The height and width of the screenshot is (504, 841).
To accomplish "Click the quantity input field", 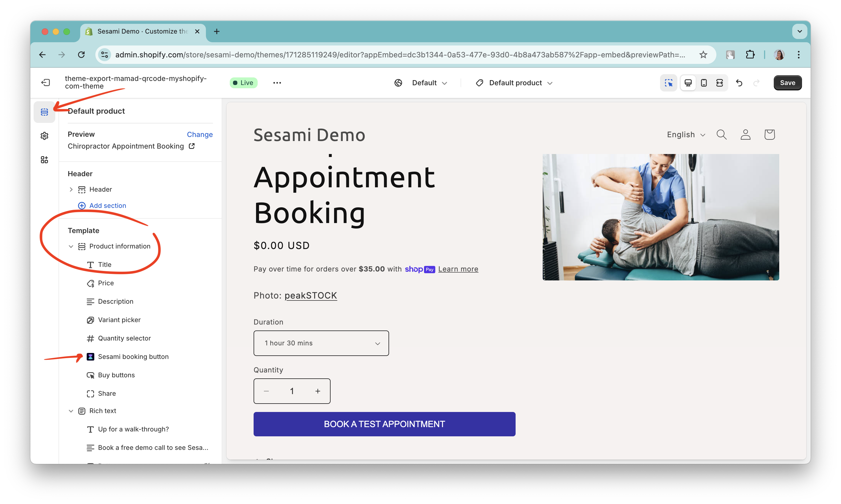I will point(292,391).
